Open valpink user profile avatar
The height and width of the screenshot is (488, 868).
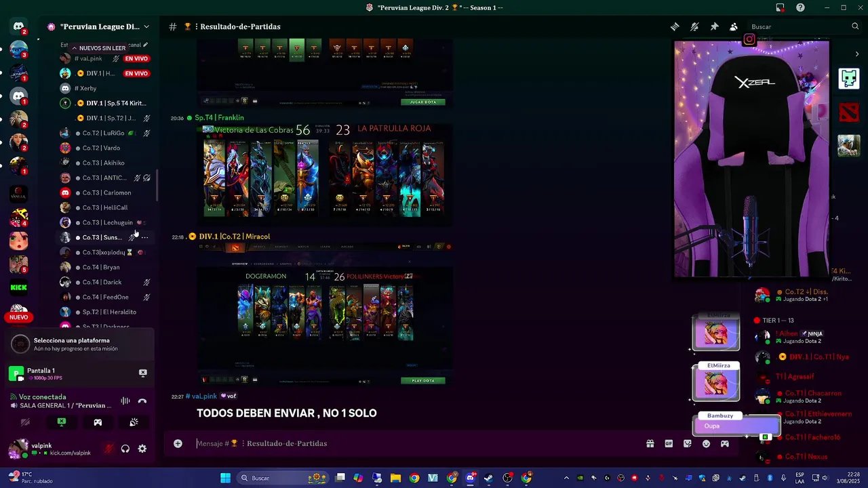click(18, 449)
